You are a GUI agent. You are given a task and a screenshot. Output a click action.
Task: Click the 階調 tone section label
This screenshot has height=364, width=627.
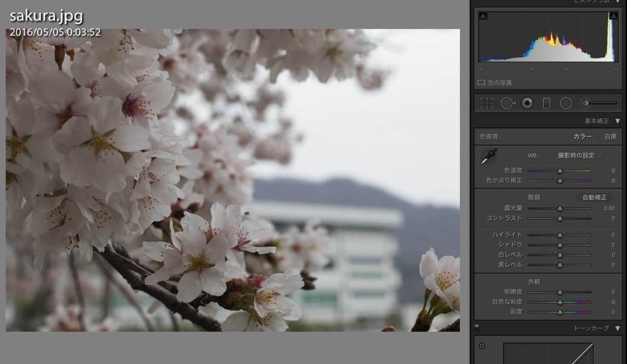click(534, 197)
